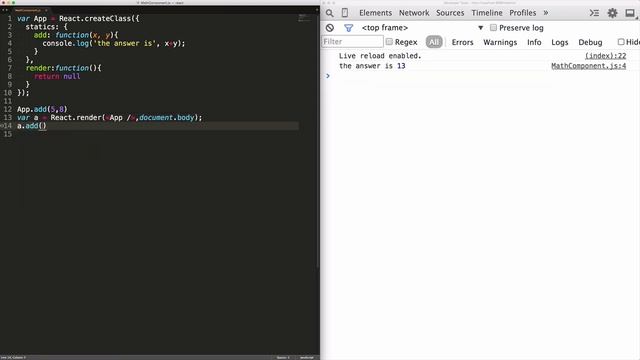Open the (index):22 source link
This screenshot has height=360, width=640.
(x=605, y=56)
